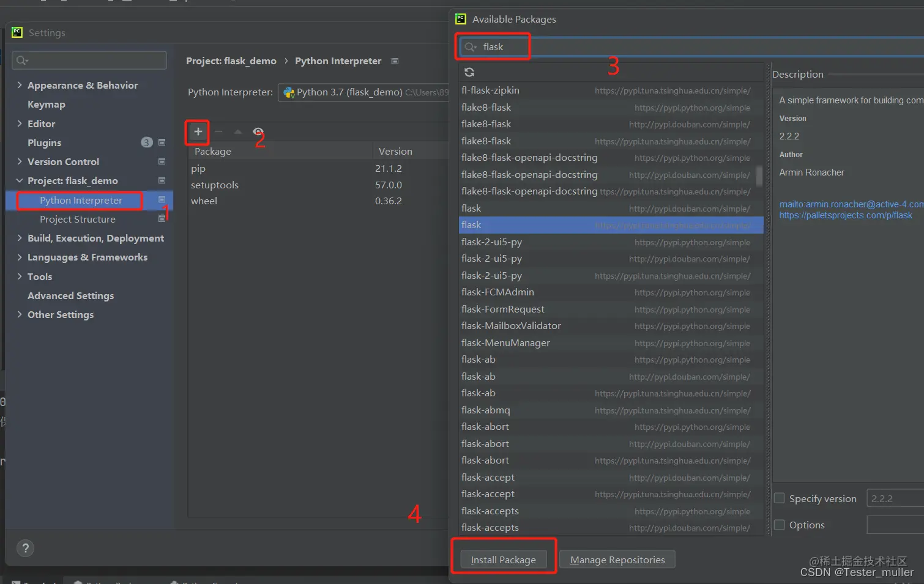Select the setuptools package row

tap(319, 185)
